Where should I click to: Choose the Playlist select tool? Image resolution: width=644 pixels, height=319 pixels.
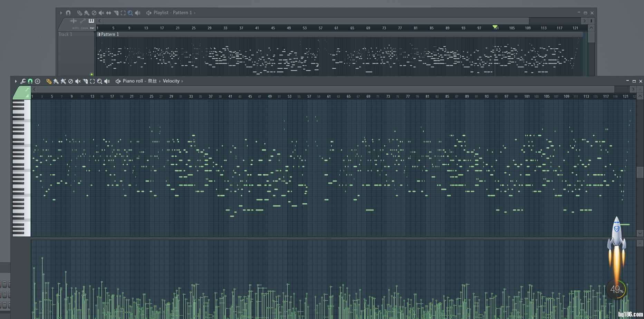[123, 13]
